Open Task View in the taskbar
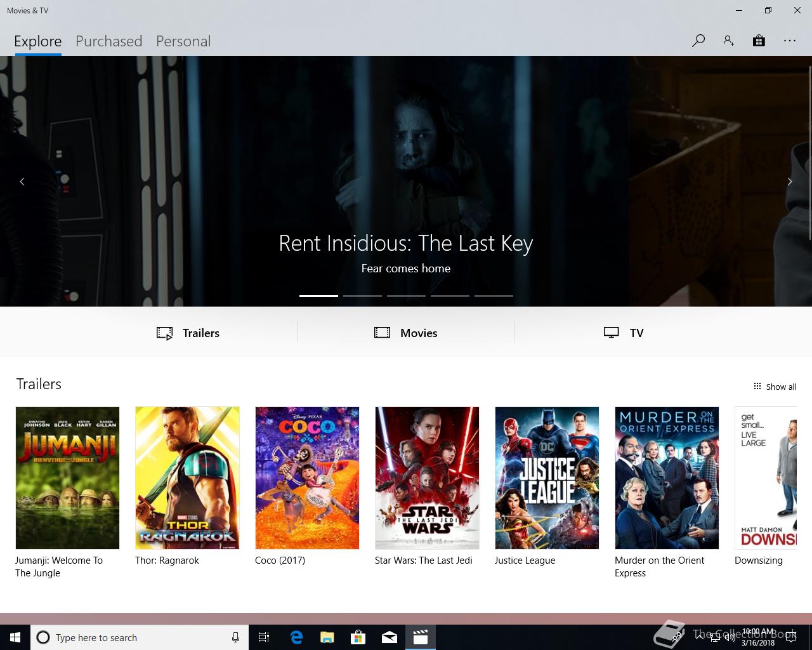 click(x=264, y=637)
